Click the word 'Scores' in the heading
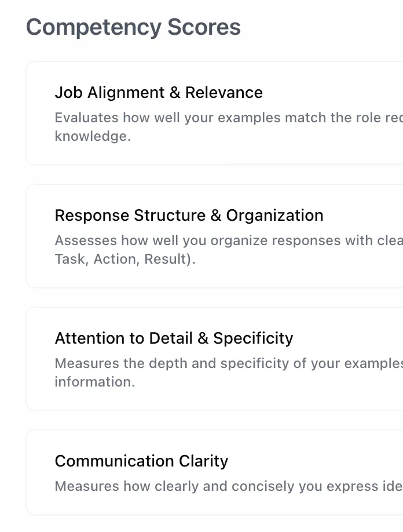This screenshot has height=532, width=403. pos(204,28)
